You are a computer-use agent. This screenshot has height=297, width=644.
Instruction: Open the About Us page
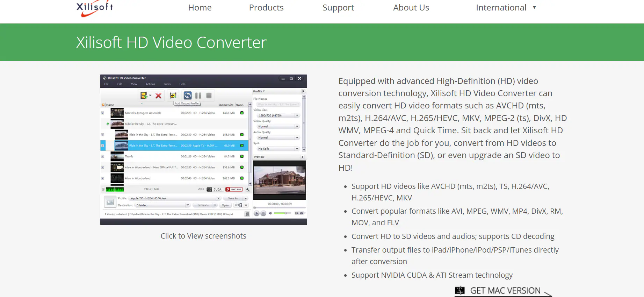411,8
